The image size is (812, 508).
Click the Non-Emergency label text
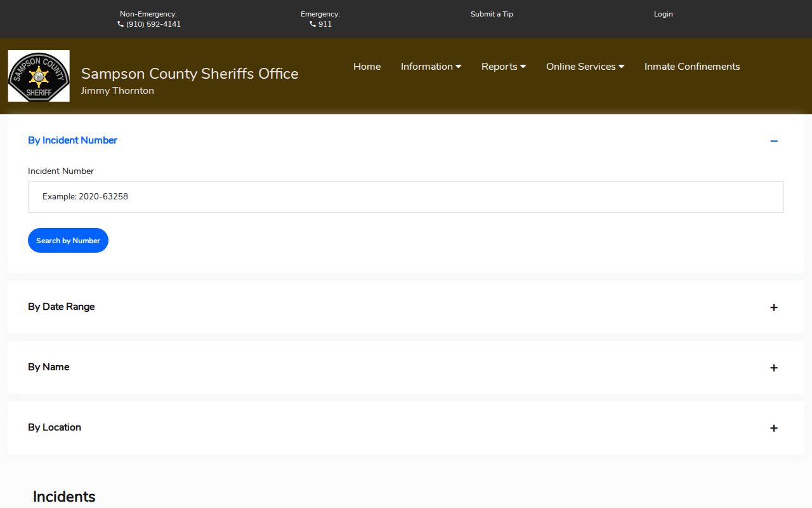(x=148, y=14)
